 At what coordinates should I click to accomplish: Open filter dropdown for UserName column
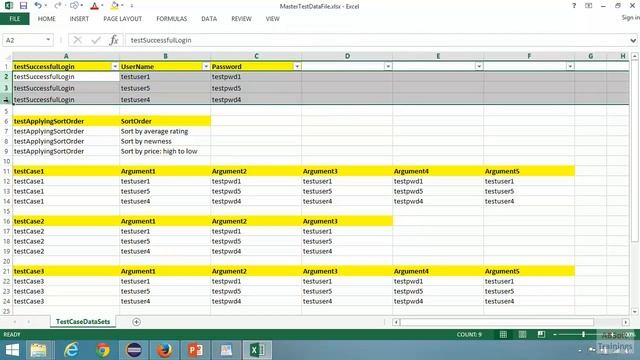206,67
